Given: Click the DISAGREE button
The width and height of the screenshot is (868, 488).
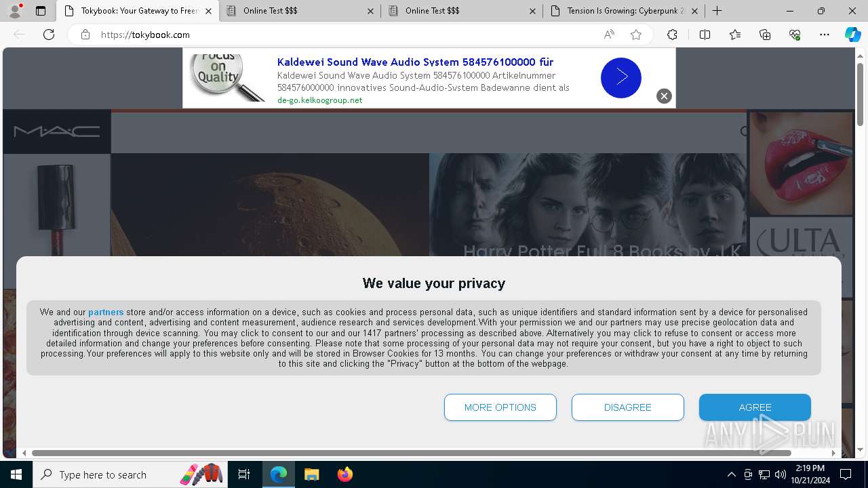Looking at the screenshot, I should [628, 407].
